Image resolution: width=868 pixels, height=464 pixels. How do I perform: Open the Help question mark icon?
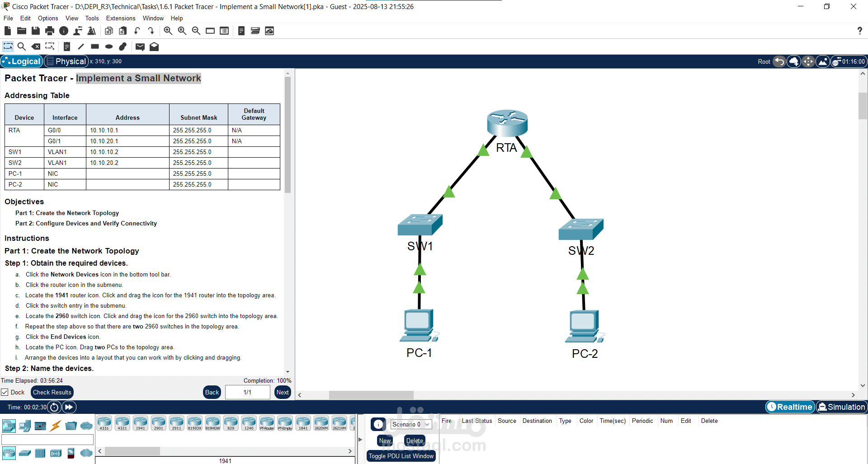tap(859, 31)
